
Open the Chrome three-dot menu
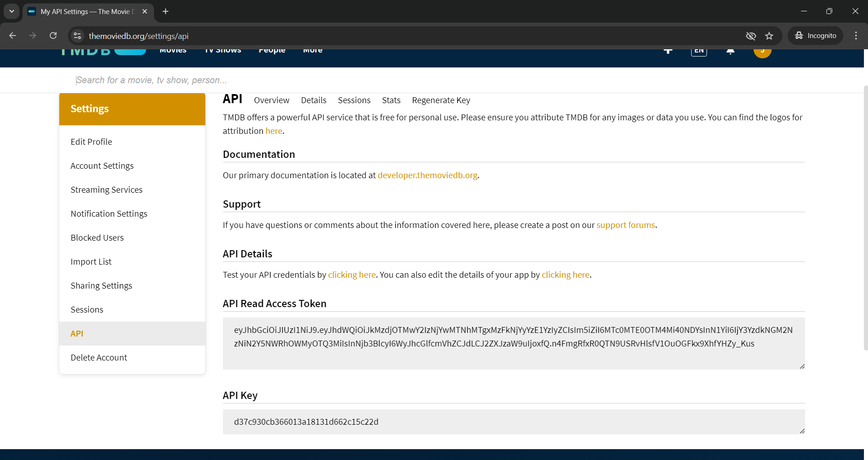pos(855,36)
